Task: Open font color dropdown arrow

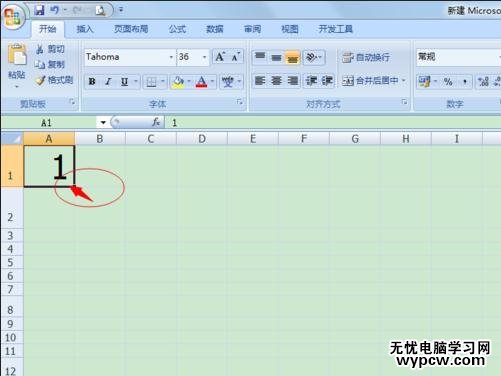Action: (212, 82)
